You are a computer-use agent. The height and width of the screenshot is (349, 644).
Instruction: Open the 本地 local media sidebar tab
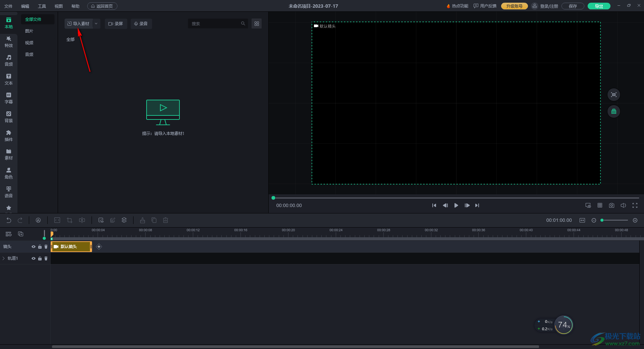point(9,23)
